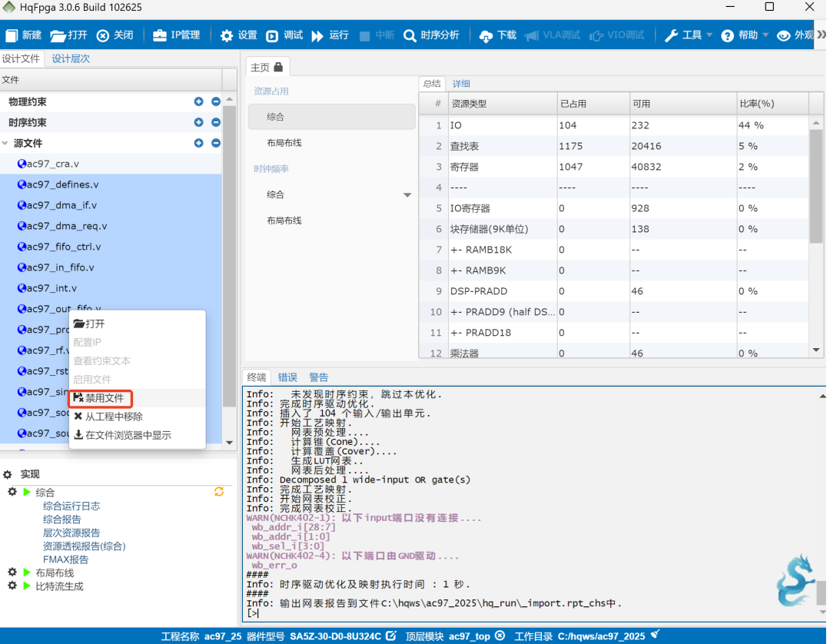Click the green run arrow beside 布局布线
Screen dimensions: 830x644
[27, 573]
